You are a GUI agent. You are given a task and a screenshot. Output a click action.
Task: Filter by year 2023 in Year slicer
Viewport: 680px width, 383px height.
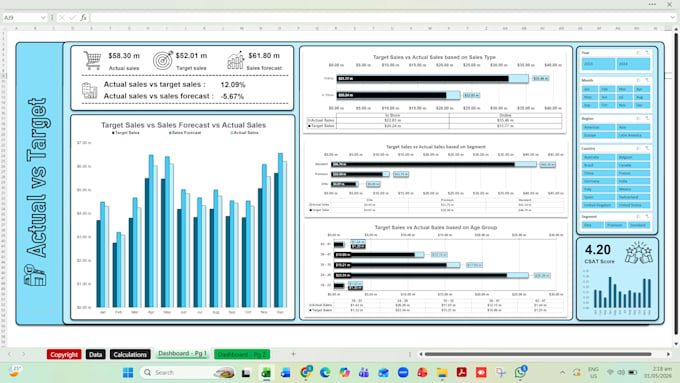pos(598,64)
